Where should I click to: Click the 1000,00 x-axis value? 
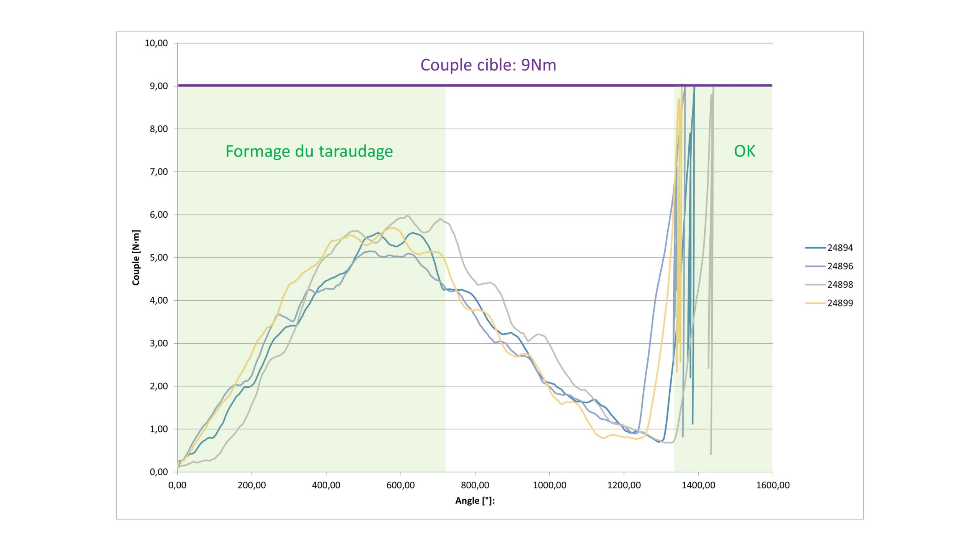[549, 485]
